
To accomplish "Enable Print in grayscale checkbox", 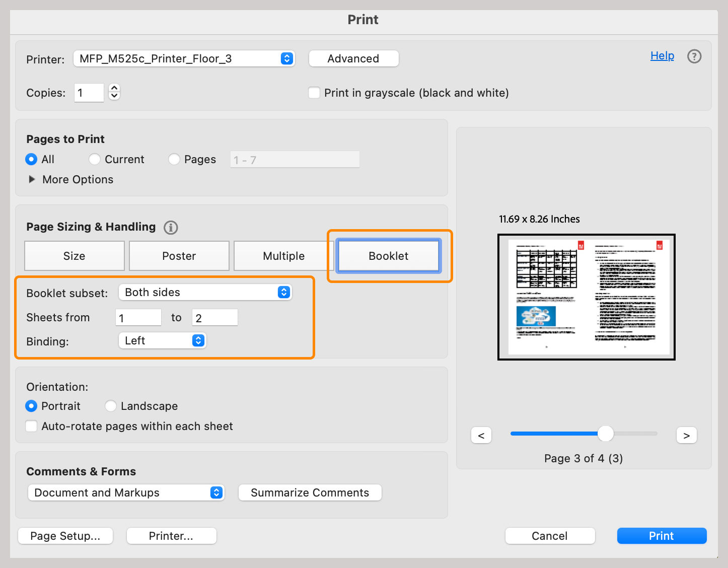I will pos(314,93).
